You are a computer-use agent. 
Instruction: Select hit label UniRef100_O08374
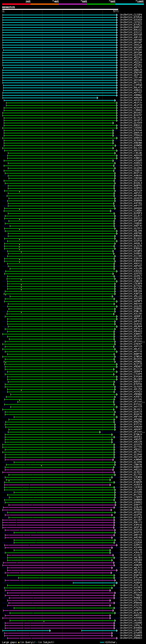(x=131, y=165)
